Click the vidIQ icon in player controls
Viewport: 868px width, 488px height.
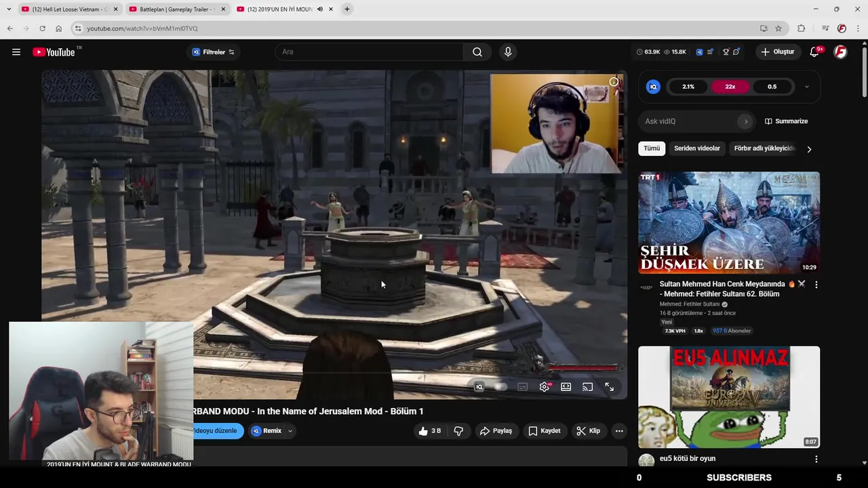pyautogui.click(x=479, y=387)
